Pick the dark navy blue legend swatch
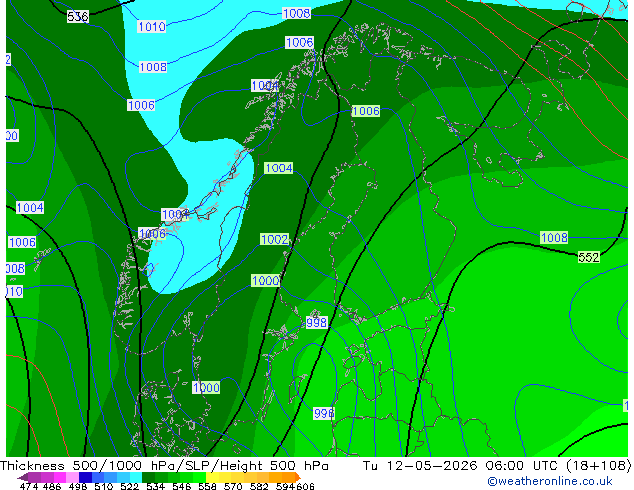This screenshot has height=490, width=634. (x=85, y=477)
